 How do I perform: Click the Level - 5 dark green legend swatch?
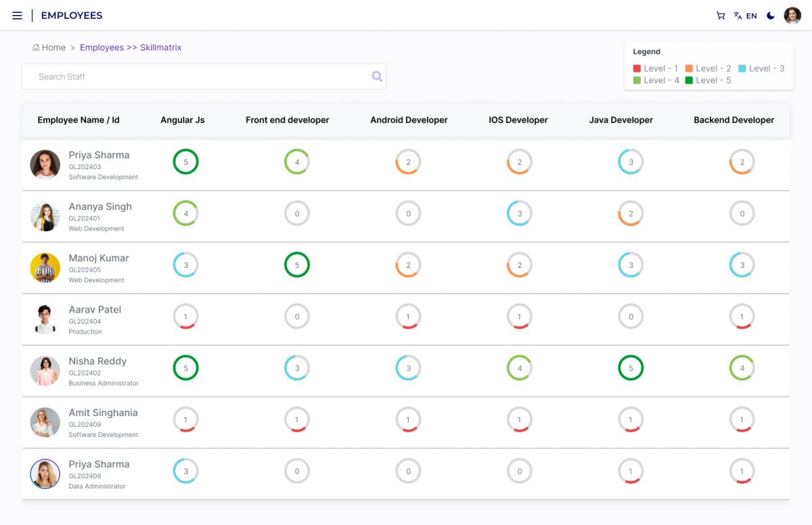click(689, 80)
